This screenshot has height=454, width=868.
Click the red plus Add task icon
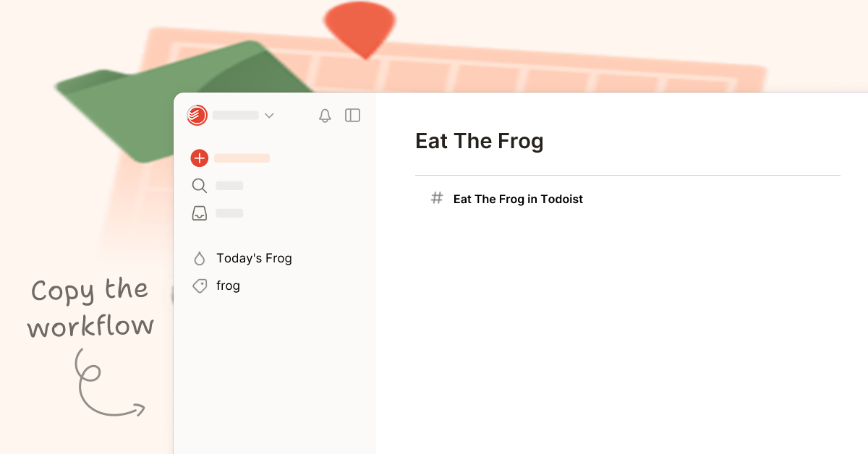(199, 158)
